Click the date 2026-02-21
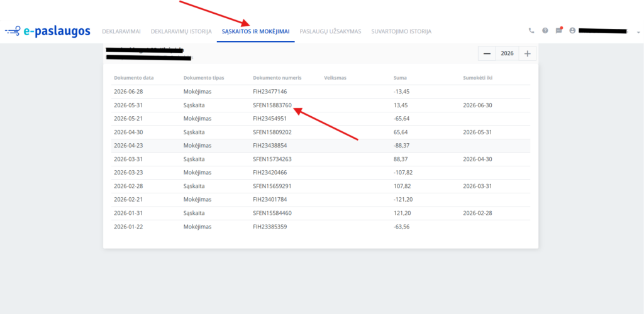644x314 pixels. click(x=128, y=200)
